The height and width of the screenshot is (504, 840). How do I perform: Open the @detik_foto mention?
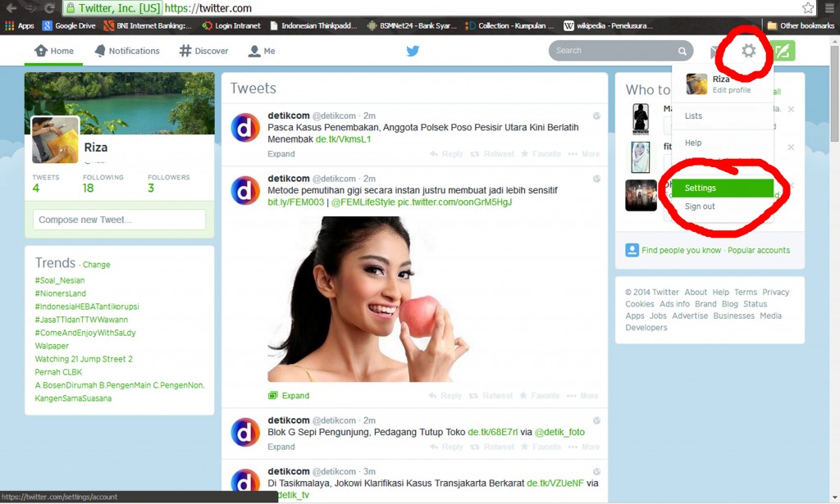[559, 433]
